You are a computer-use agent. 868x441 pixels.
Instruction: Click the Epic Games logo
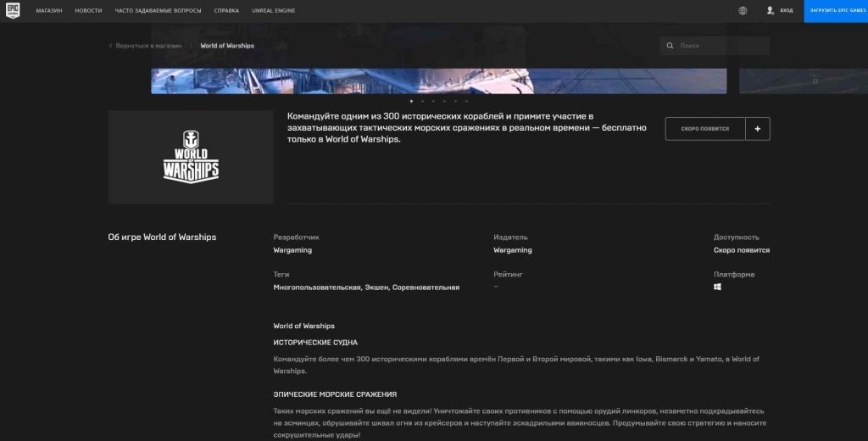tap(13, 11)
